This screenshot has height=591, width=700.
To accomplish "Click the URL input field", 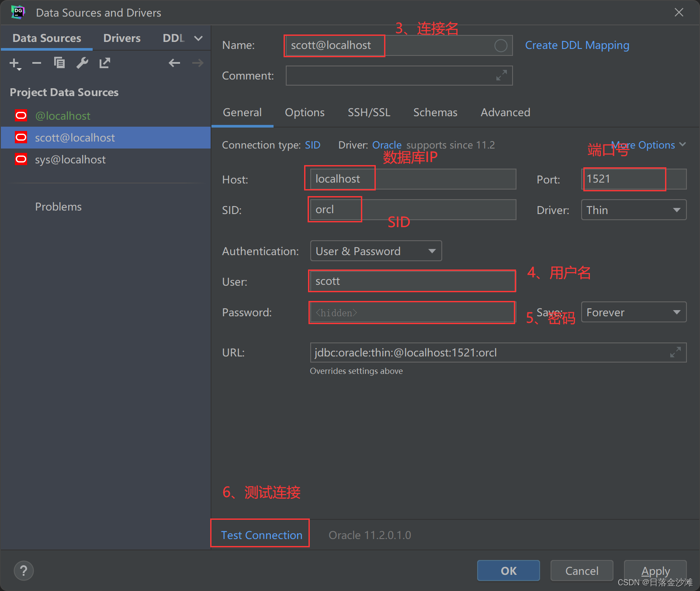I will coord(498,353).
